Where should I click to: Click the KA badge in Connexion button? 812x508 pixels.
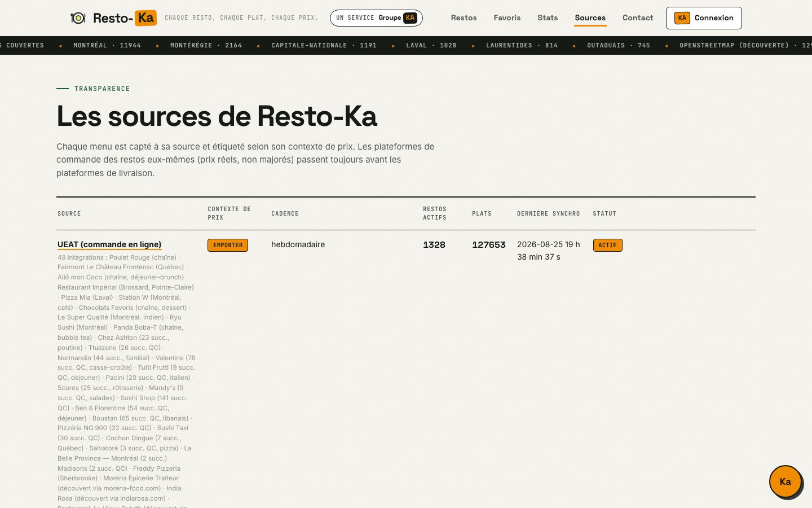point(682,18)
